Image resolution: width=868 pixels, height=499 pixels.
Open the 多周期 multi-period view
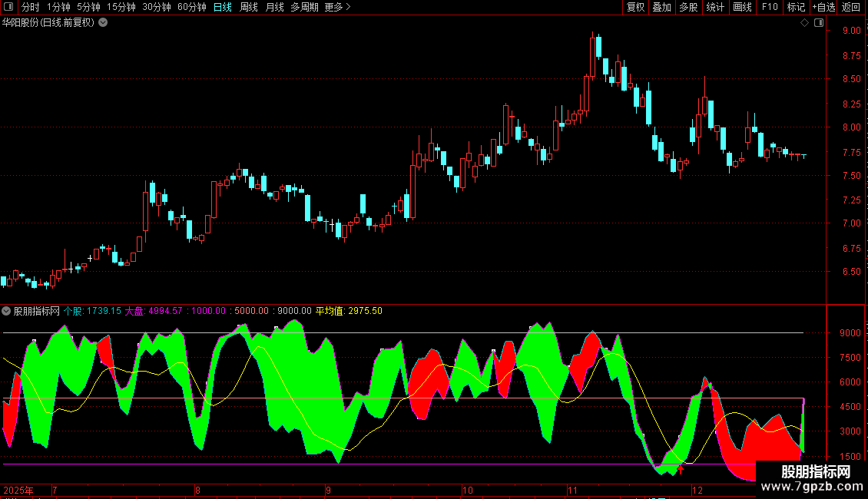click(x=304, y=7)
